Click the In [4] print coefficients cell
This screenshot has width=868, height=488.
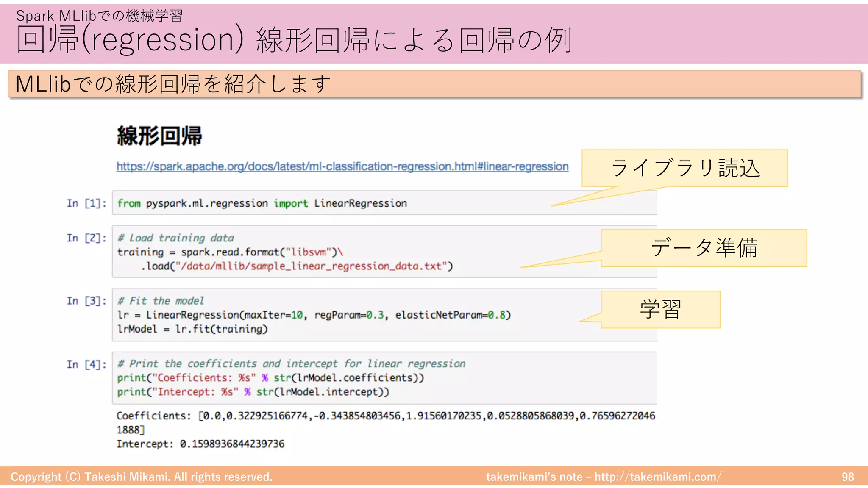pyautogui.click(x=384, y=378)
